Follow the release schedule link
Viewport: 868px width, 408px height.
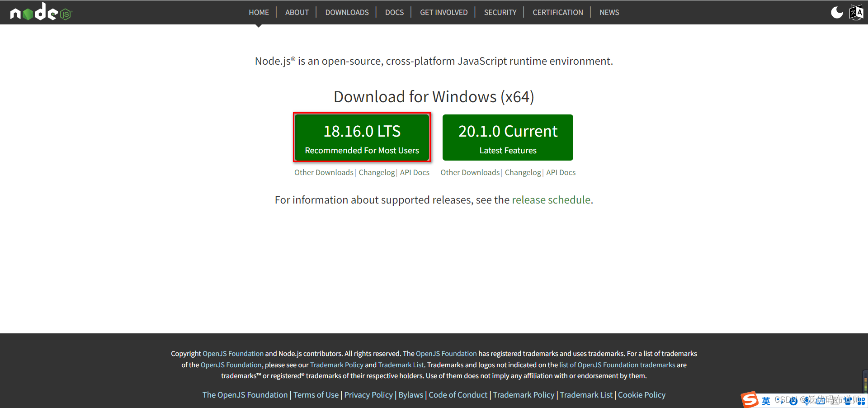click(x=551, y=200)
